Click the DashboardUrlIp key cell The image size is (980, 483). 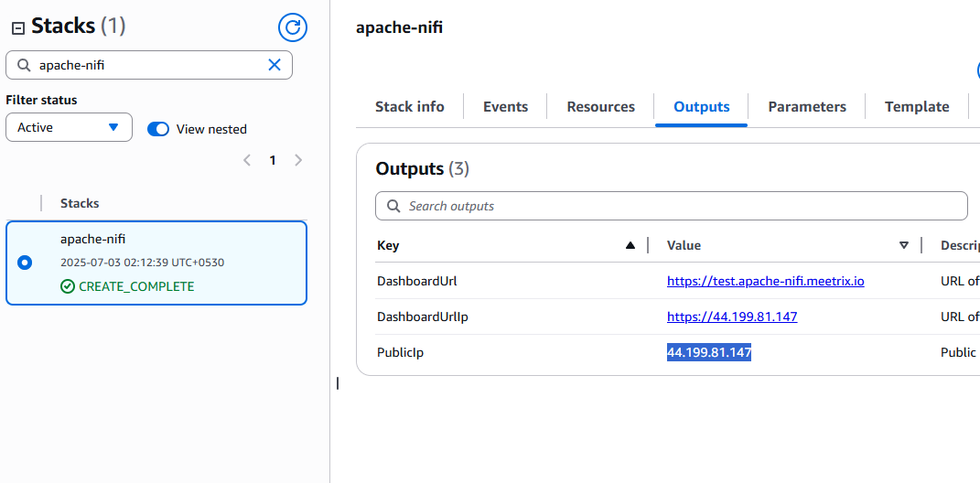click(423, 317)
